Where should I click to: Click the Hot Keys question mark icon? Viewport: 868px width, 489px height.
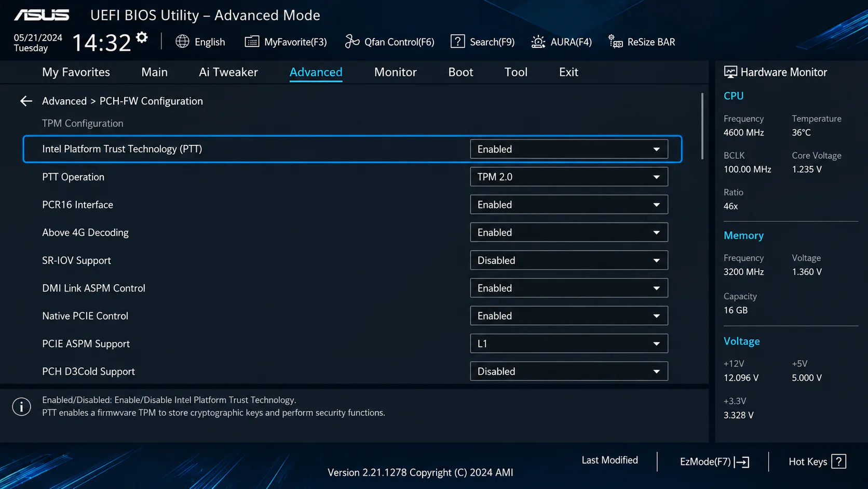coord(838,461)
